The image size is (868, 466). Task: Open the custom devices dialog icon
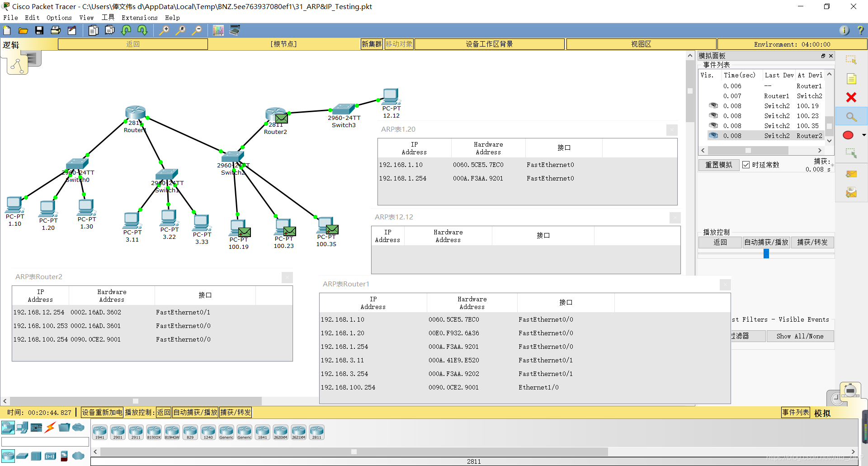coord(235,30)
